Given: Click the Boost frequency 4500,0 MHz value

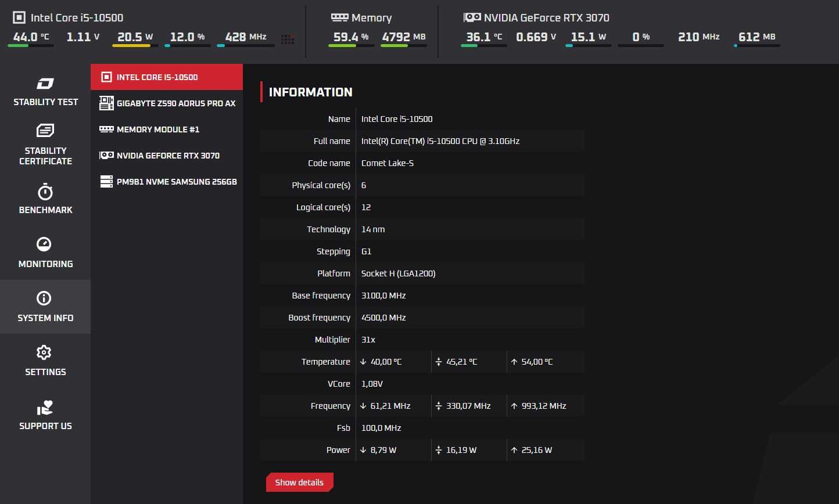Looking at the screenshot, I should [383, 318].
